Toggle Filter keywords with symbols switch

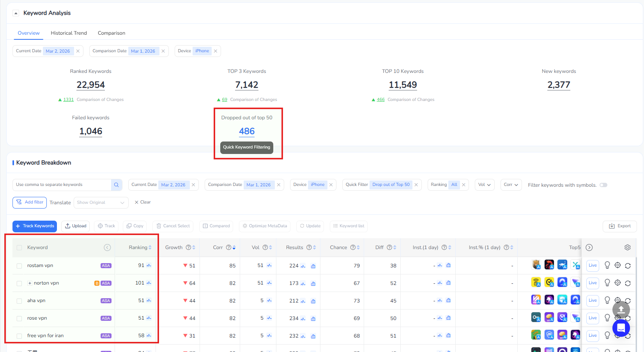(603, 185)
